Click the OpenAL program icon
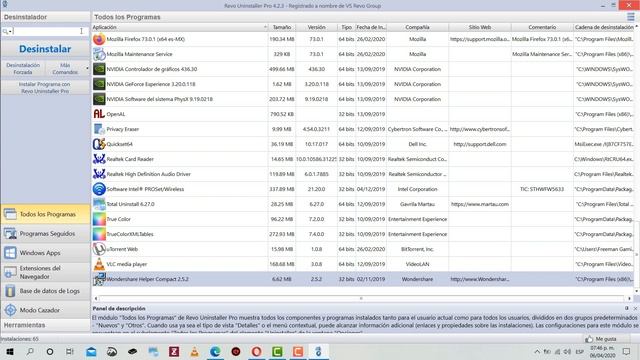The width and height of the screenshot is (640, 360). [x=99, y=114]
